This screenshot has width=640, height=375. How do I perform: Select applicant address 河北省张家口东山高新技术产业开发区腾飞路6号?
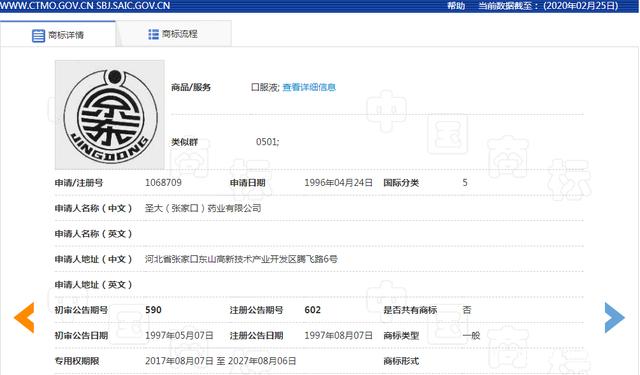pos(241,259)
